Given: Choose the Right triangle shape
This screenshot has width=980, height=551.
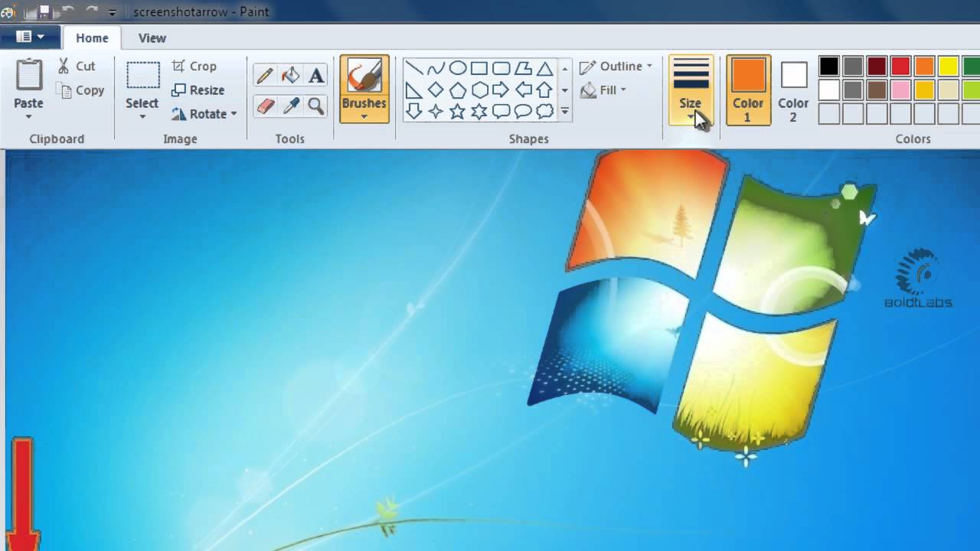Looking at the screenshot, I should pos(414,90).
